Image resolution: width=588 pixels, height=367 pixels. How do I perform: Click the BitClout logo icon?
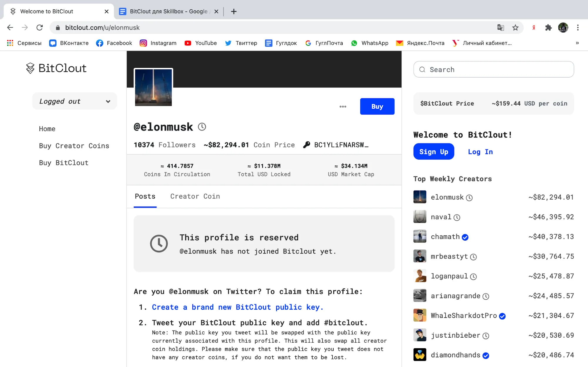(30, 68)
